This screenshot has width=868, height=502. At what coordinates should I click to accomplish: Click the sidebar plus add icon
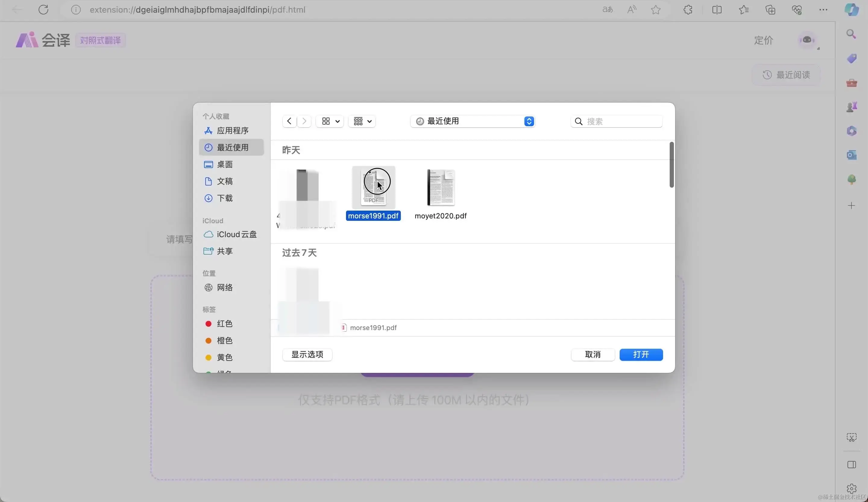click(x=851, y=206)
